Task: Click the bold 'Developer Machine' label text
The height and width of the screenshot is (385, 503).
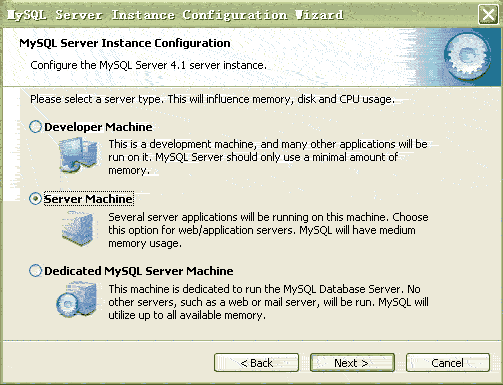Action: (x=98, y=127)
